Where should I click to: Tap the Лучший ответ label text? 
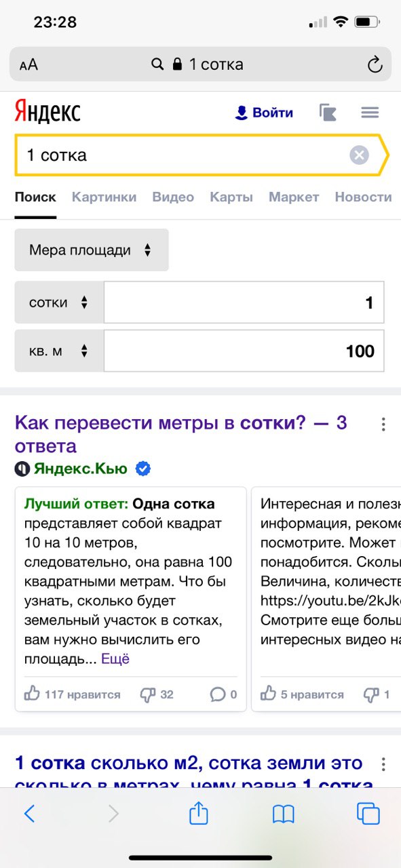[x=76, y=504]
